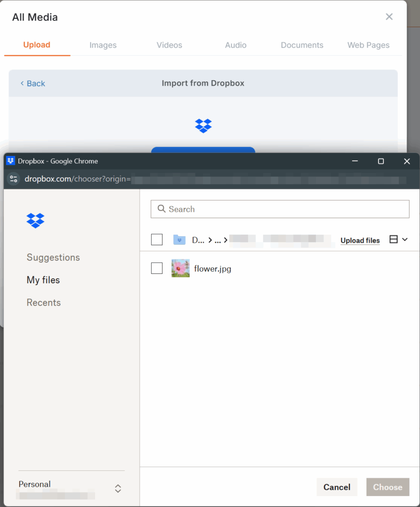Viewport: 420px width, 507px height.
Task: Open the Documents tab
Action: pyautogui.click(x=302, y=45)
